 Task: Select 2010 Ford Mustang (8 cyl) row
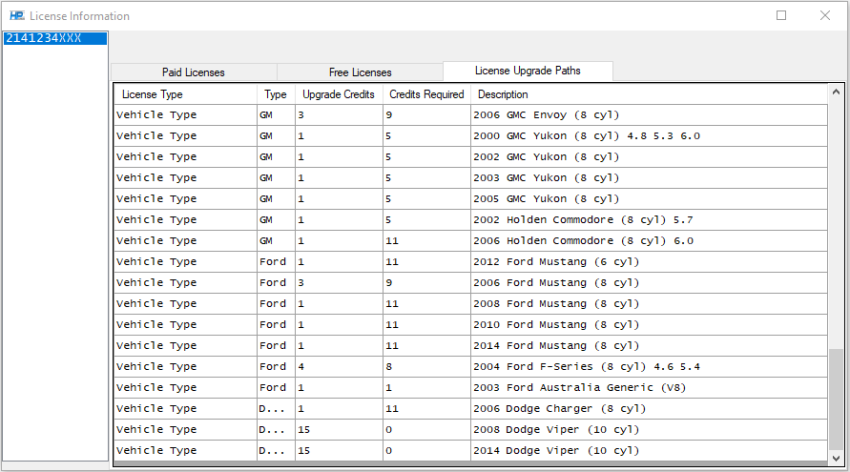coord(471,325)
